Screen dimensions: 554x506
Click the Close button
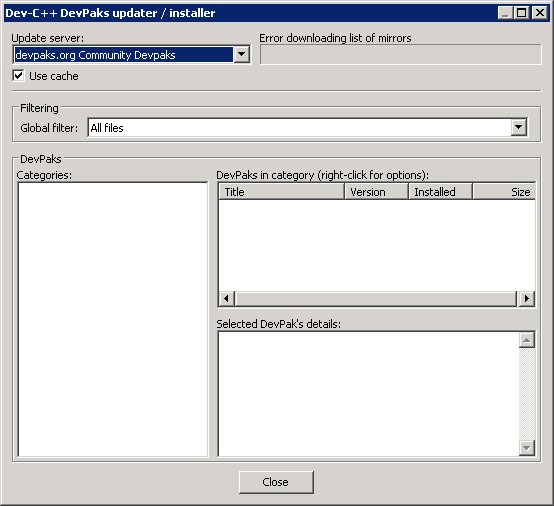[x=276, y=482]
